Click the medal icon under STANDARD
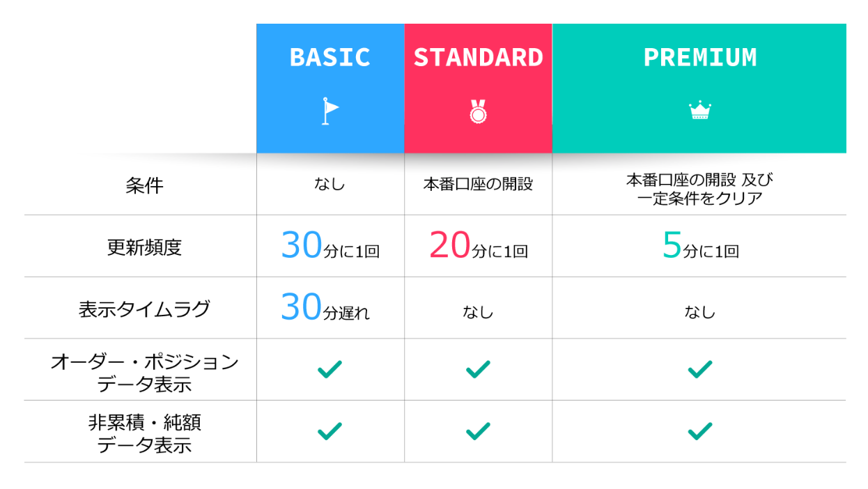 (478, 111)
